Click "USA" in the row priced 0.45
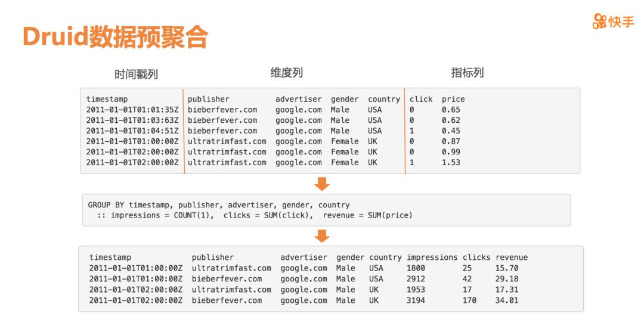The height and width of the screenshot is (329, 644). [x=374, y=131]
